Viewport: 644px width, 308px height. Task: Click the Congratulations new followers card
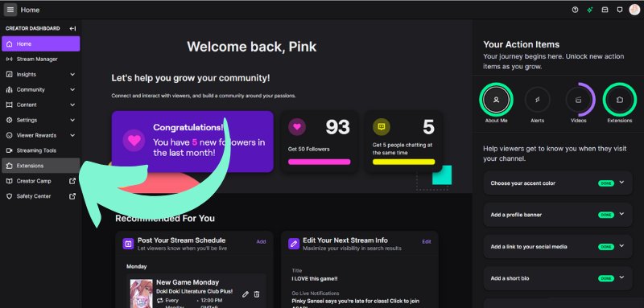[192, 142]
